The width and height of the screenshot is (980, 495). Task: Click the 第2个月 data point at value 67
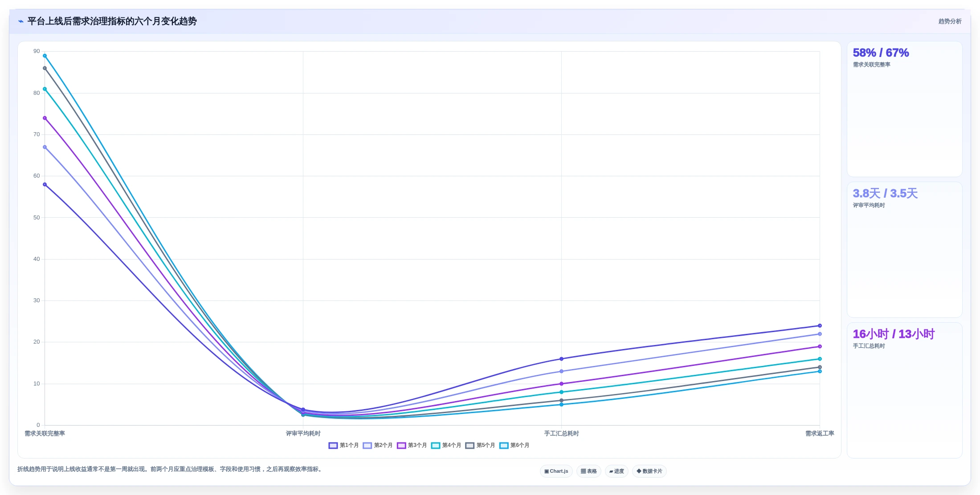tap(45, 147)
